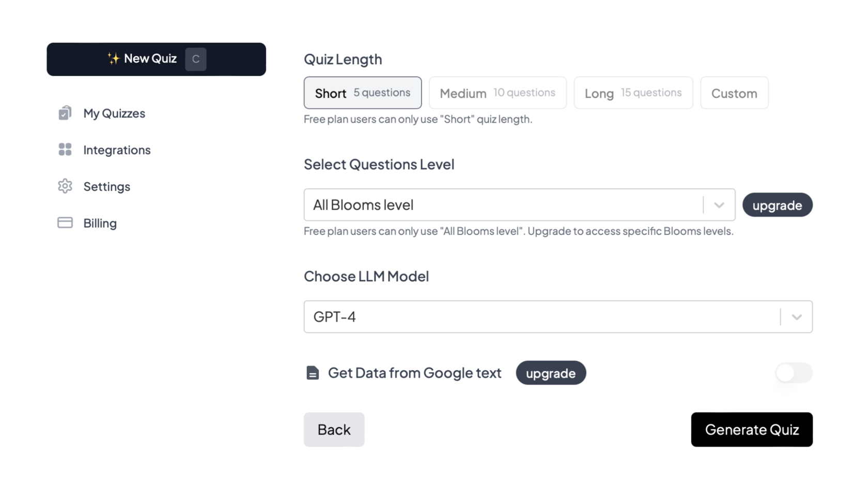Select the Medium 10 questions option
Screen dimensions: 868x493
pos(498,93)
